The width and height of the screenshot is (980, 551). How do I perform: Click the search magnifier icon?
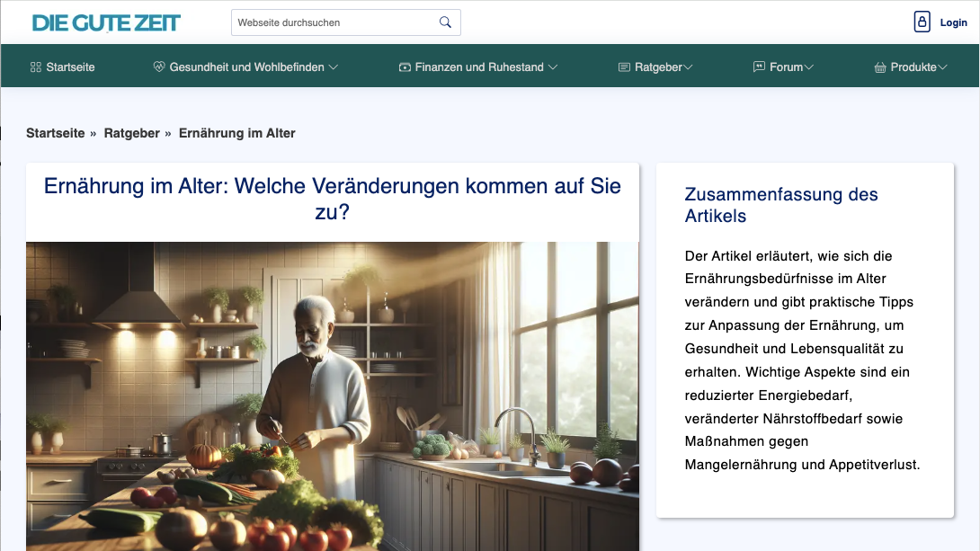[x=444, y=22]
